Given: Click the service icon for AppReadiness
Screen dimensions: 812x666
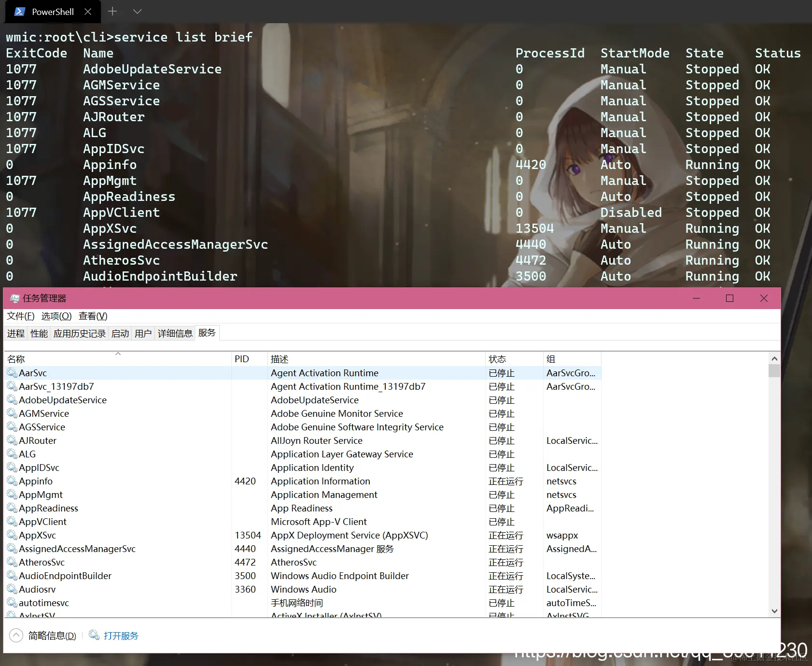Looking at the screenshot, I should pyautogui.click(x=12, y=508).
